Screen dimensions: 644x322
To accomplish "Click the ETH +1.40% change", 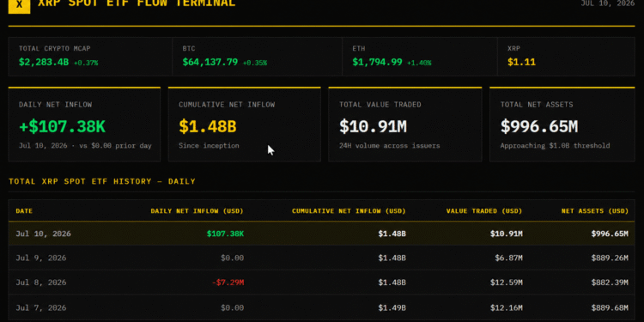I will 419,63.
